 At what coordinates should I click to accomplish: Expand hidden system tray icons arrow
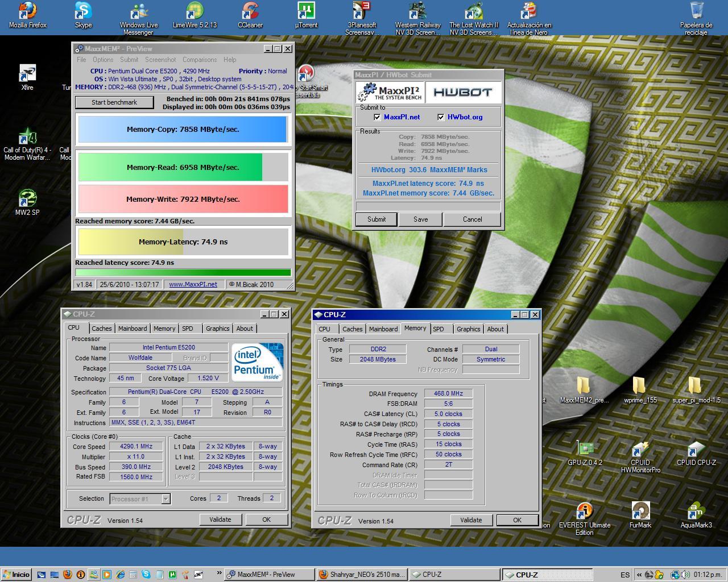tap(639, 575)
